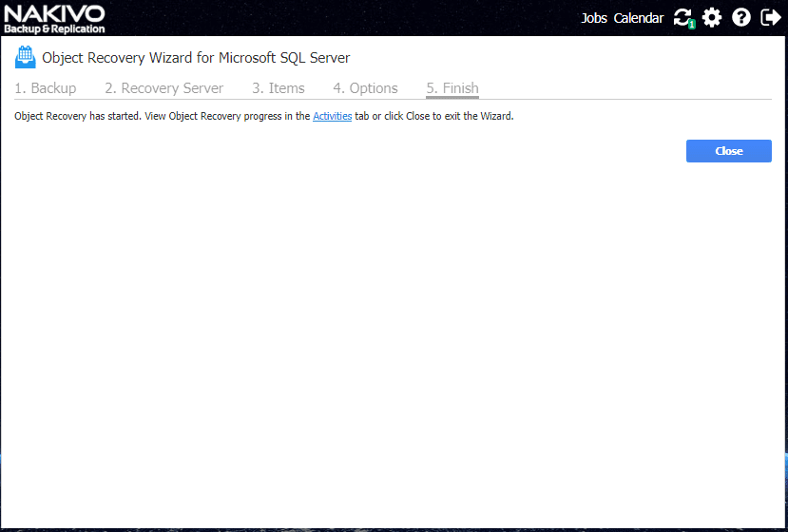Click the Close button to exit wizard

click(729, 151)
